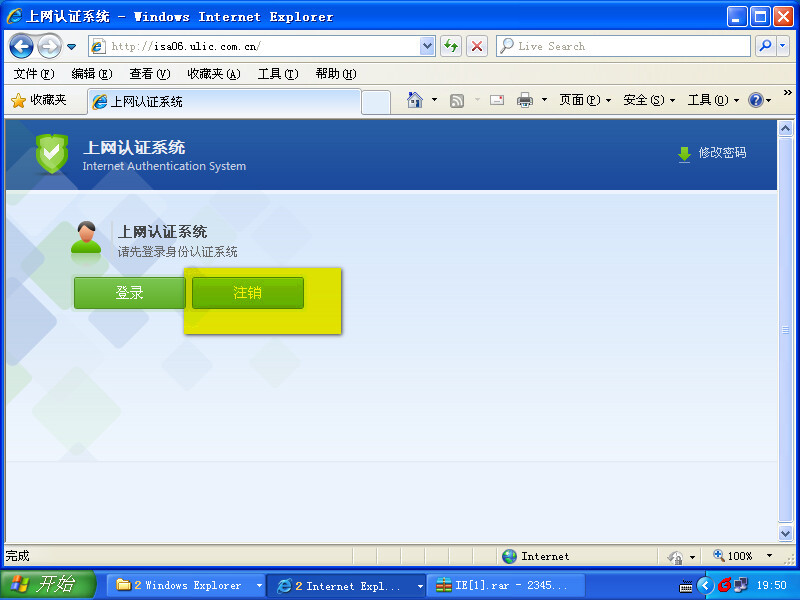
Task: Click the 修改密码 link
Action: click(721, 153)
